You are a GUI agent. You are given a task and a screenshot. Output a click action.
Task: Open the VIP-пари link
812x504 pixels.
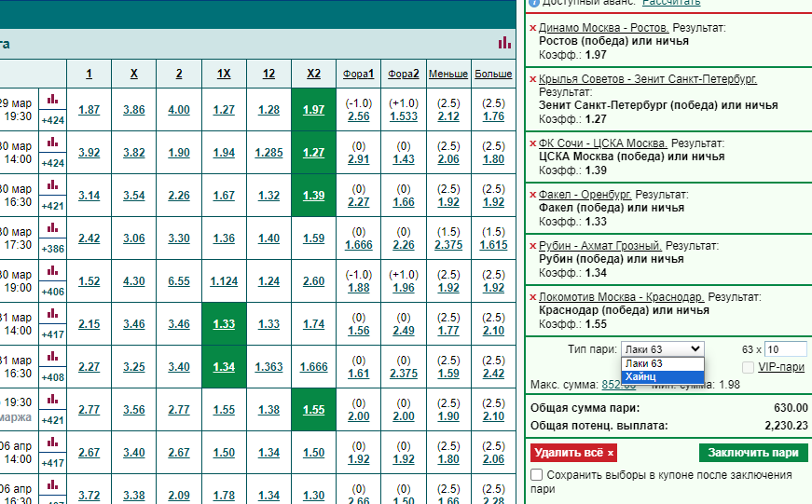pyautogui.click(x=781, y=367)
